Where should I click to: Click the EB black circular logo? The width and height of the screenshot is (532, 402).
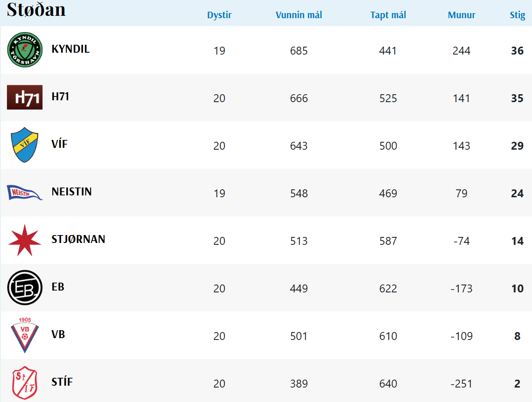(25, 288)
